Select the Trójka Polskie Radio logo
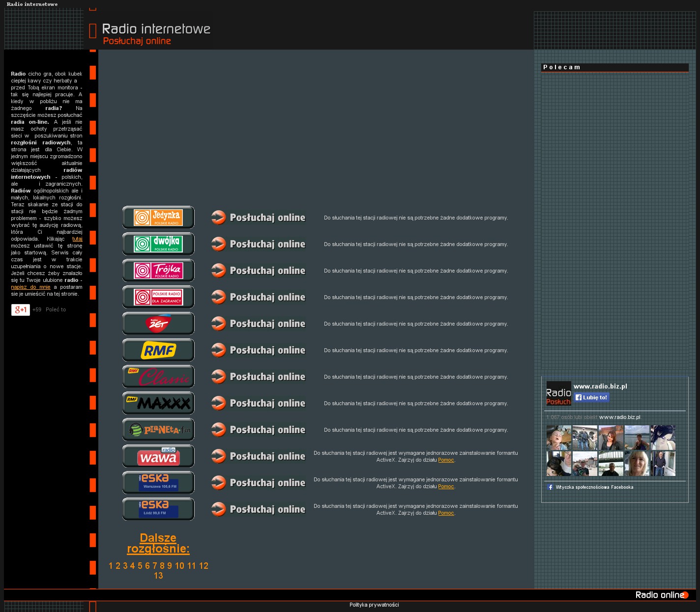The width and height of the screenshot is (700, 612). 158,270
